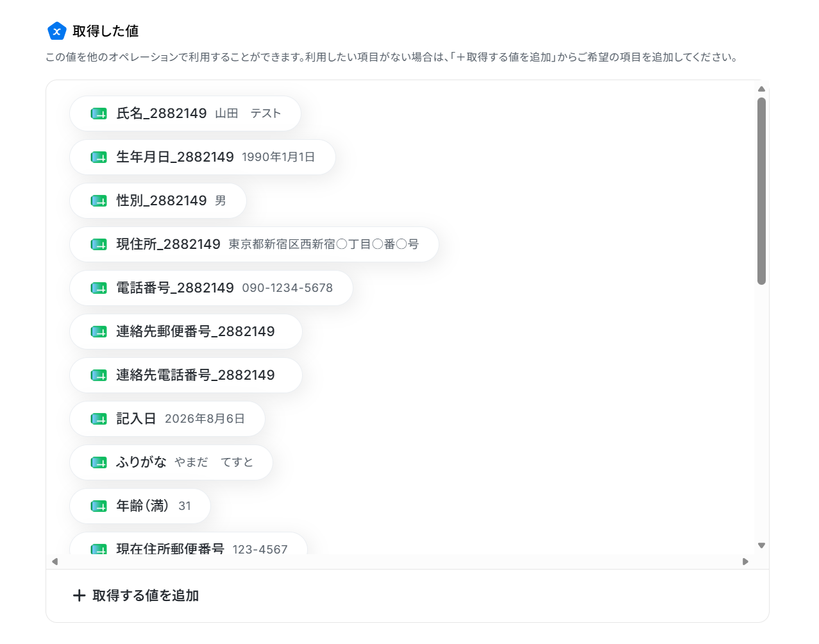The height and width of the screenshot is (644, 819).
Task: Click the green icon beside 記入日
Action: pyautogui.click(x=99, y=419)
